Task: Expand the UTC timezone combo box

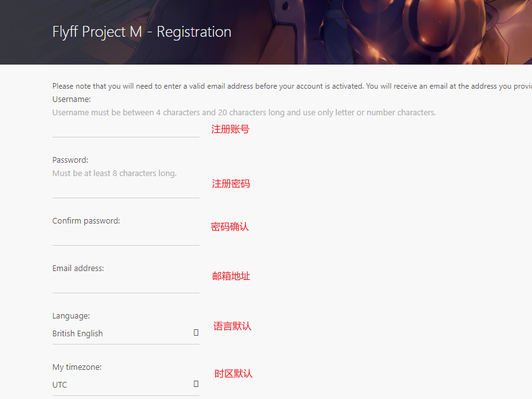Action: click(120, 385)
